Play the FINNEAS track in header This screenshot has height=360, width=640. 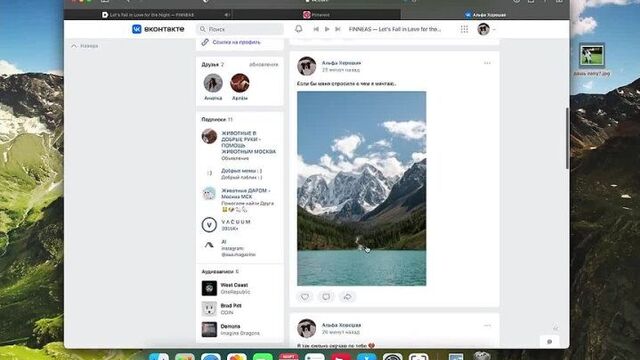(327, 29)
